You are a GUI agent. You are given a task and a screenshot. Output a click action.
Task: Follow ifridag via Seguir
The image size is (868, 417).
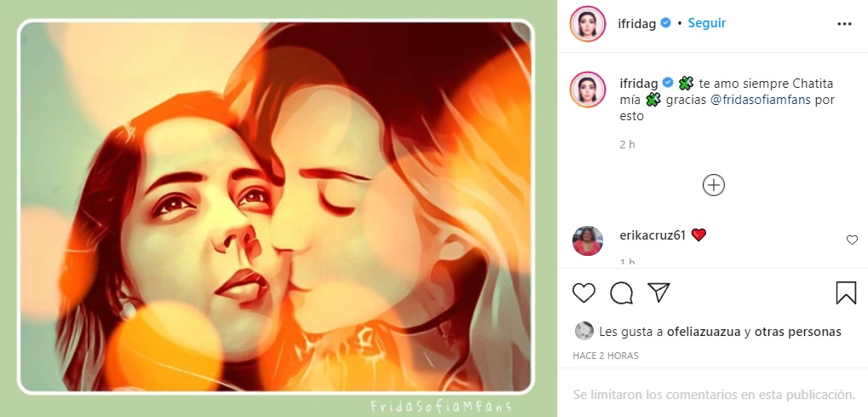[707, 23]
